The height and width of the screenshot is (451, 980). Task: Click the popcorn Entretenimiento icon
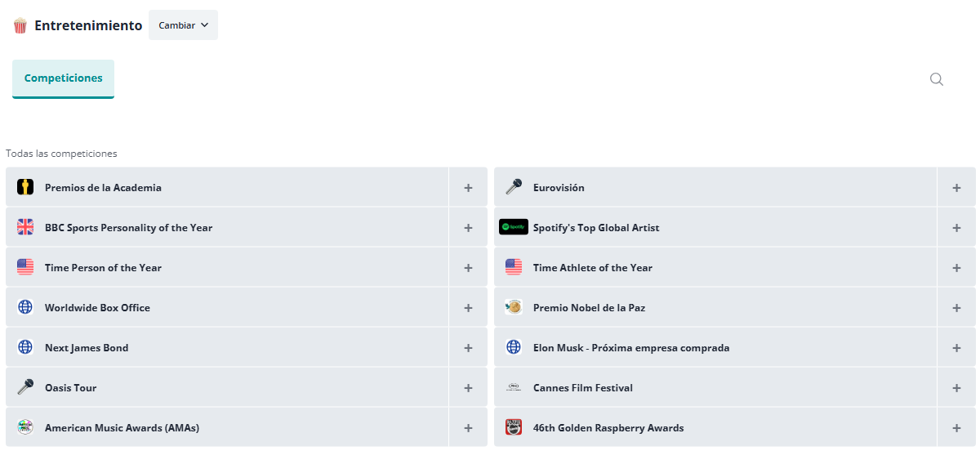(x=20, y=25)
